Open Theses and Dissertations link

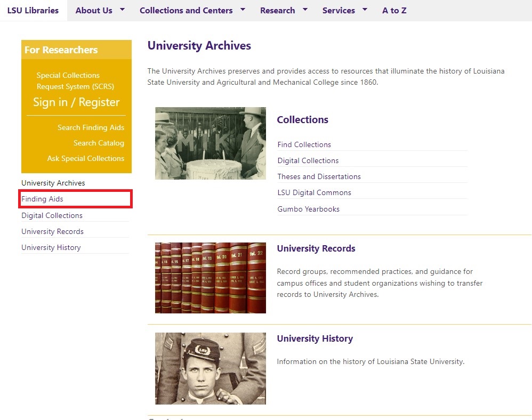point(319,176)
